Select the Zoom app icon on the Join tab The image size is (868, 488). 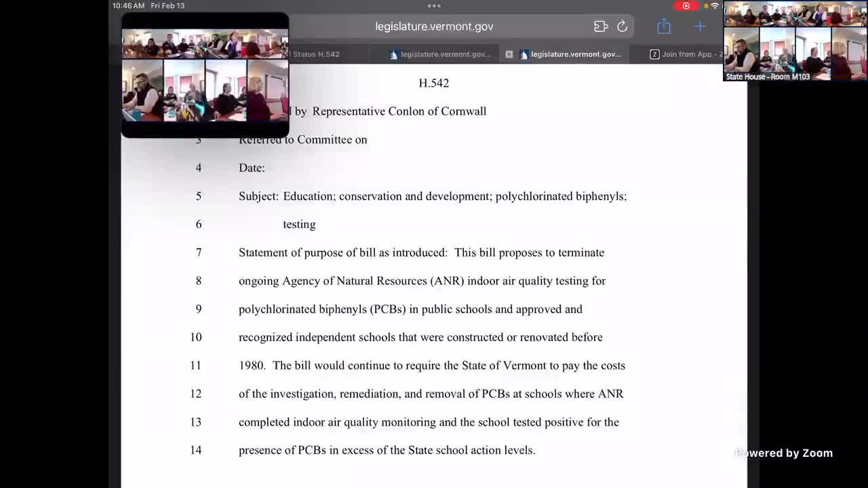[653, 54]
